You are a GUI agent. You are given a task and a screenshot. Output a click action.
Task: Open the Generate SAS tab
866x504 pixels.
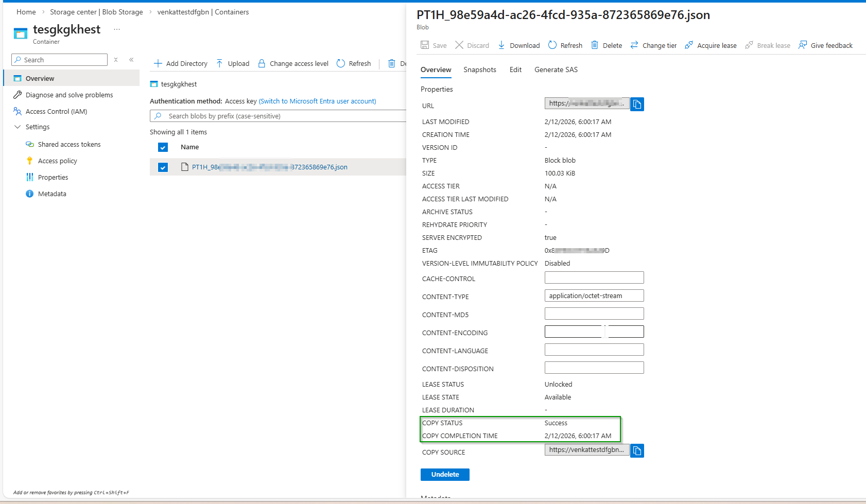pyautogui.click(x=556, y=70)
